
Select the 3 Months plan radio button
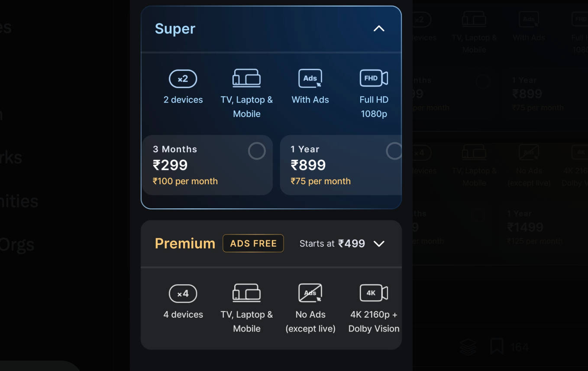pos(257,151)
